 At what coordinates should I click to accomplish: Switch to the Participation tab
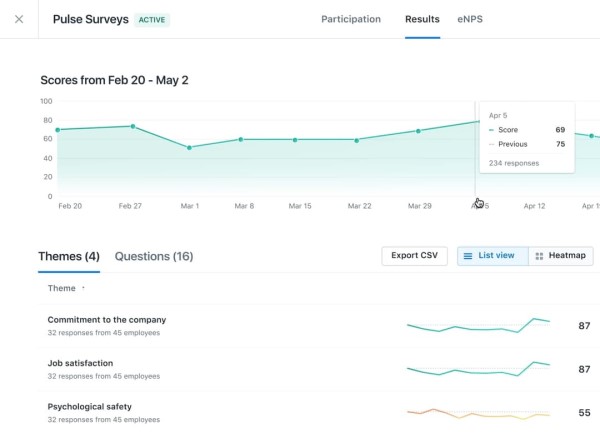[x=351, y=19]
